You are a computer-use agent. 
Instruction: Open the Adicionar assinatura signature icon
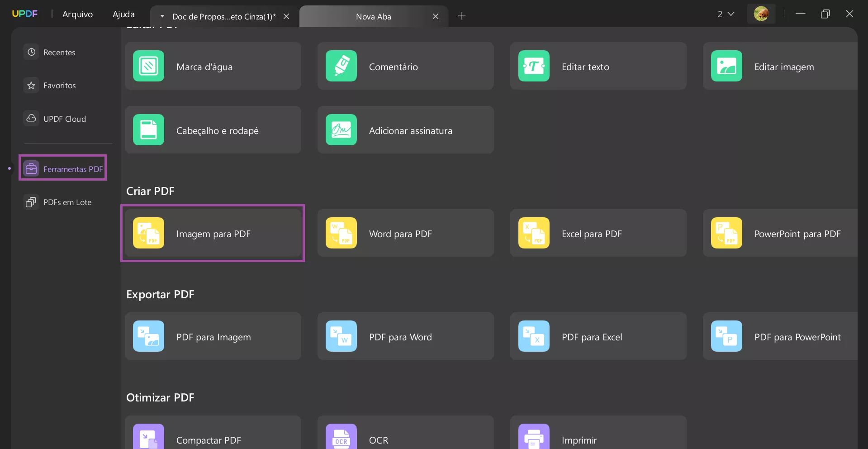tap(341, 130)
